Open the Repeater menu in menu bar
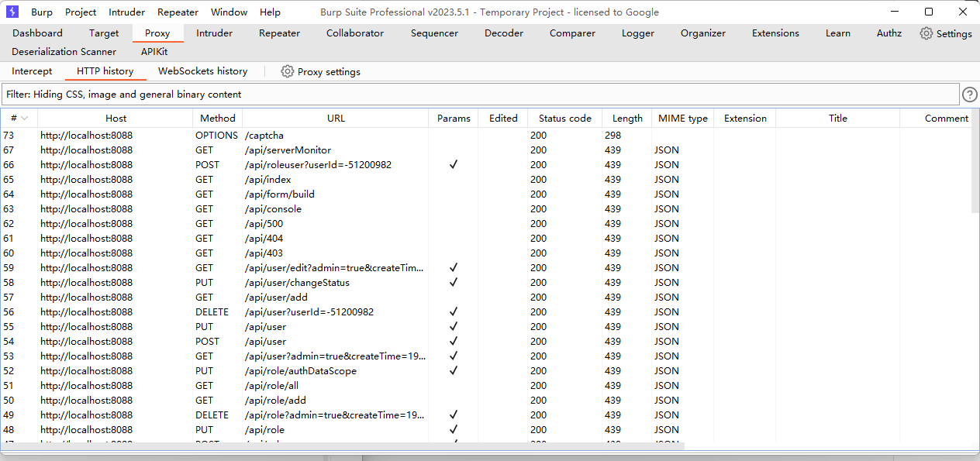This screenshot has width=980, height=461. click(x=178, y=12)
